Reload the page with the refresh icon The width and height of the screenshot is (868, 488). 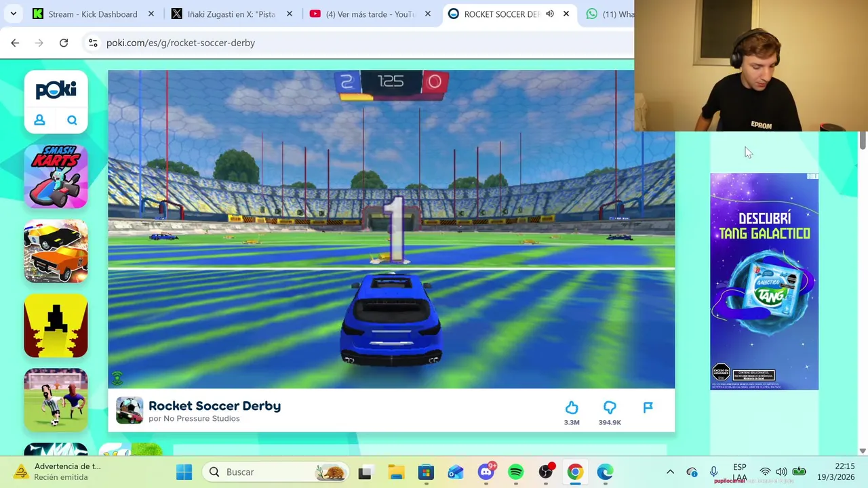[64, 43]
